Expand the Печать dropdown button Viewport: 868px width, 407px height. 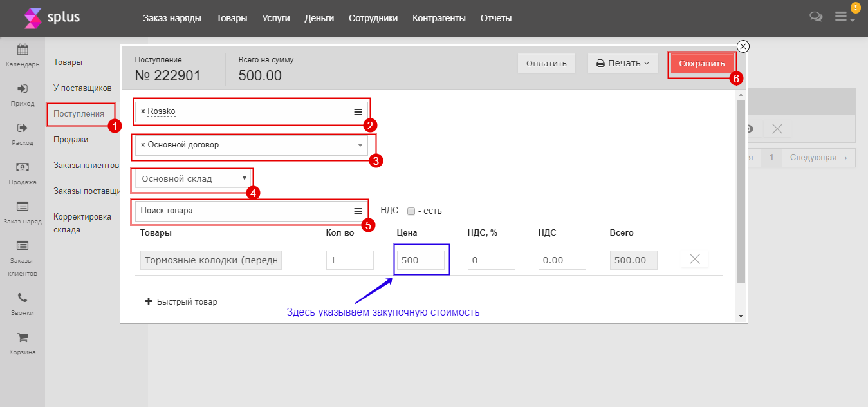(623, 63)
